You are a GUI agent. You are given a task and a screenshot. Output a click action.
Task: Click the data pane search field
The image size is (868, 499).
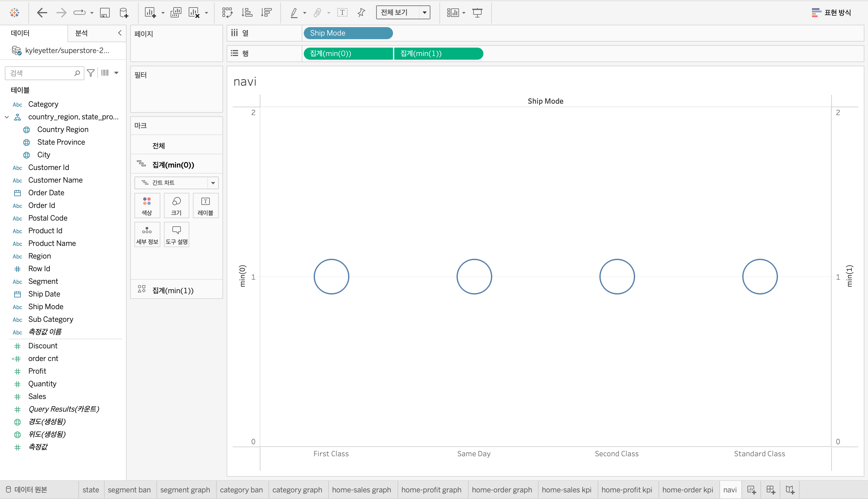pyautogui.click(x=44, y=73)
